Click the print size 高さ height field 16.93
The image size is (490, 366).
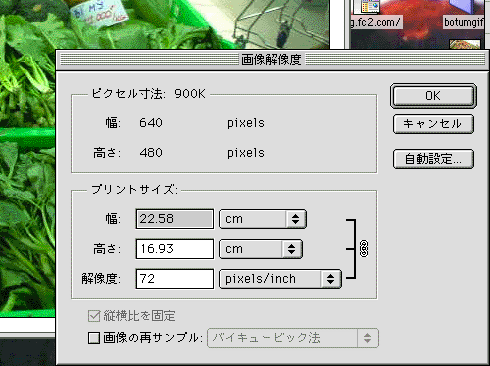(x=175, y=249)
